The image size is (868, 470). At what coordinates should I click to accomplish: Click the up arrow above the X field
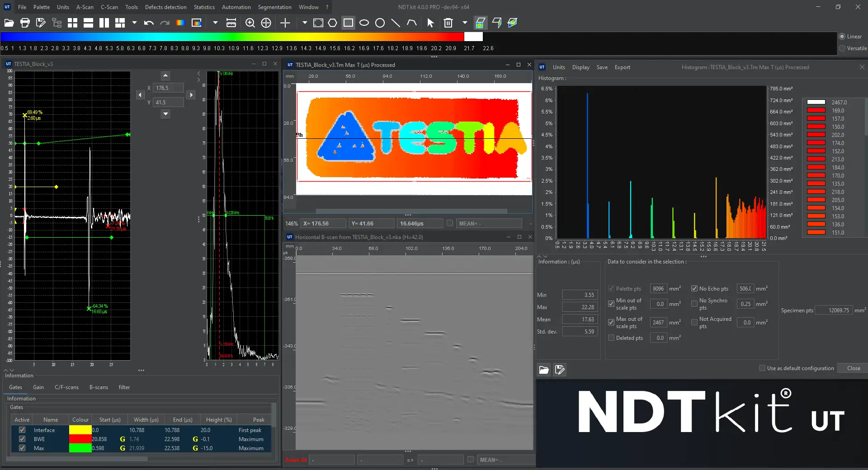[x=165, y=75]
